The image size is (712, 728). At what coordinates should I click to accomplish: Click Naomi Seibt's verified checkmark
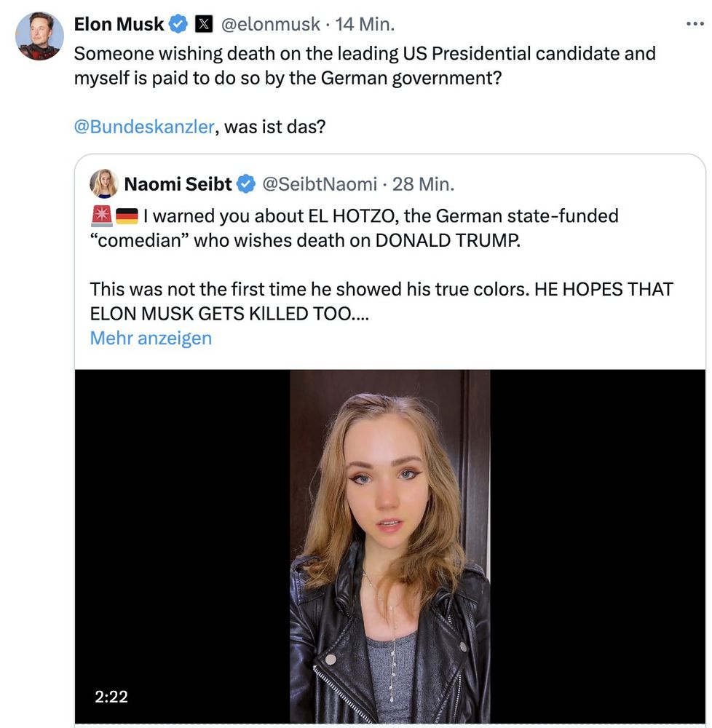click(245, 184)
